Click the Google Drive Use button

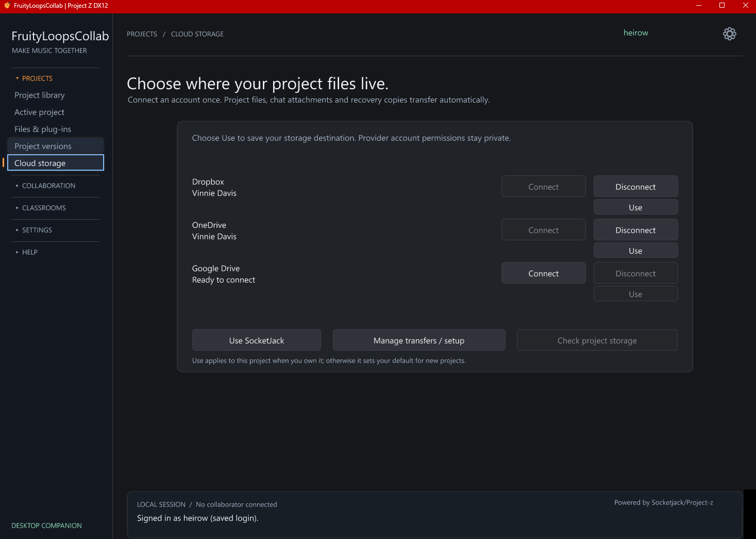point(635,294)
